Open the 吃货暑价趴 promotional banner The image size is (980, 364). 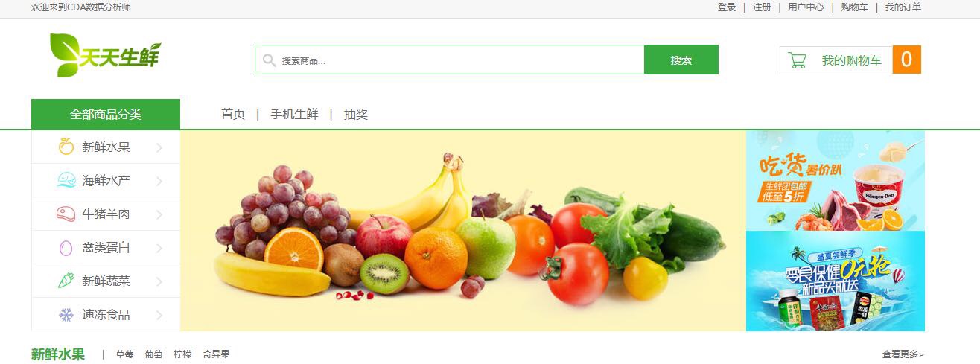836,180
